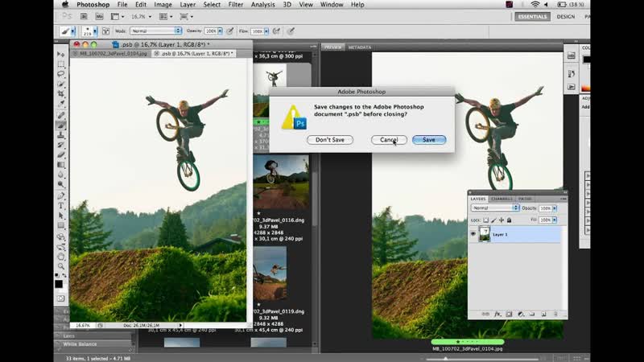The width and height of the screenshot is (644, 362).
Task: Create a new layer icon
Action: click(x=543, y=314)
